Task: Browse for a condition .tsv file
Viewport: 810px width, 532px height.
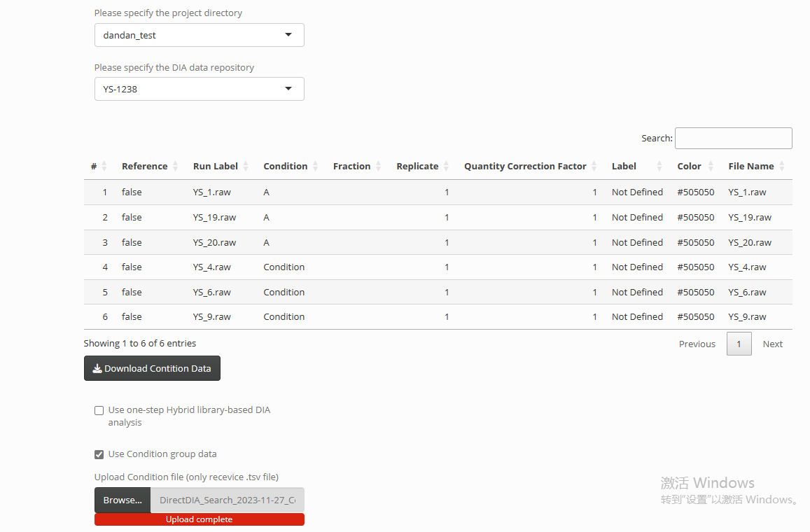Action: point(123,500)
